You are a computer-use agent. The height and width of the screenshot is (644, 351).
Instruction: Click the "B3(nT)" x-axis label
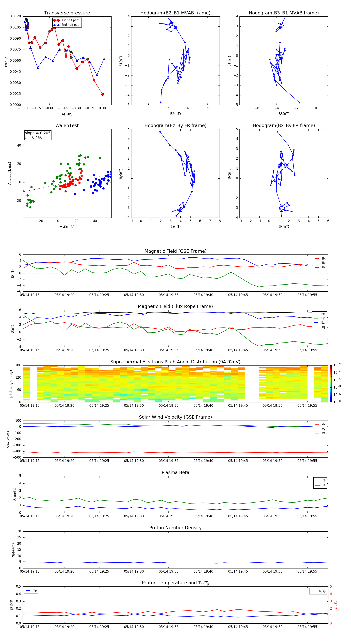point(284,114)
